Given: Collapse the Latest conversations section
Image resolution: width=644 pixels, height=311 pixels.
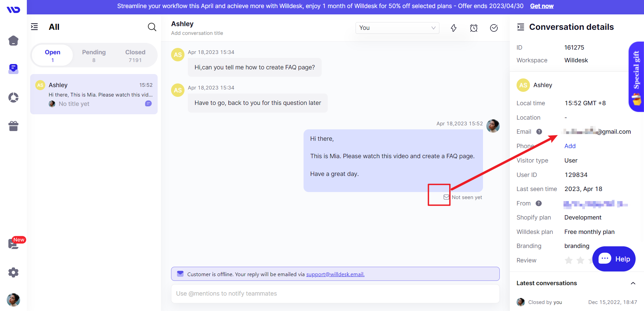Looking at the screenshot, I should click(633, 283).
